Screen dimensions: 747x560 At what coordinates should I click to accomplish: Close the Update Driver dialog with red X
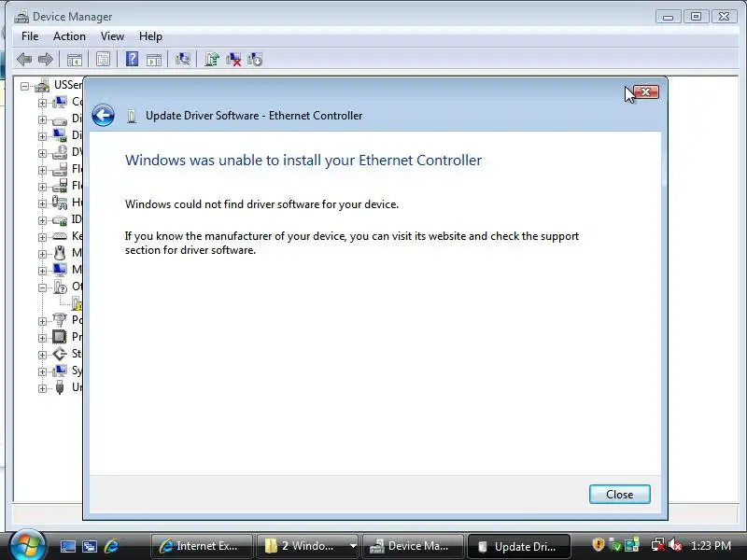click(646, 92)
